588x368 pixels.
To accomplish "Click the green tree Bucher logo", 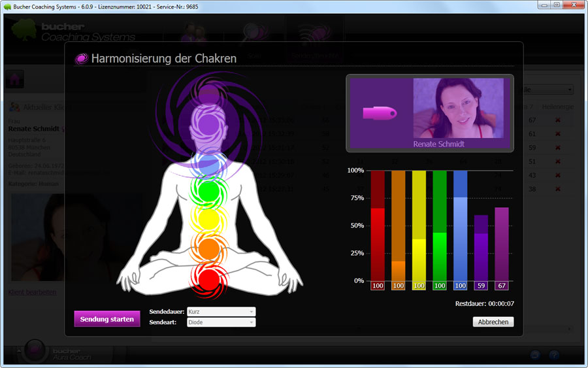I will 24,30.
